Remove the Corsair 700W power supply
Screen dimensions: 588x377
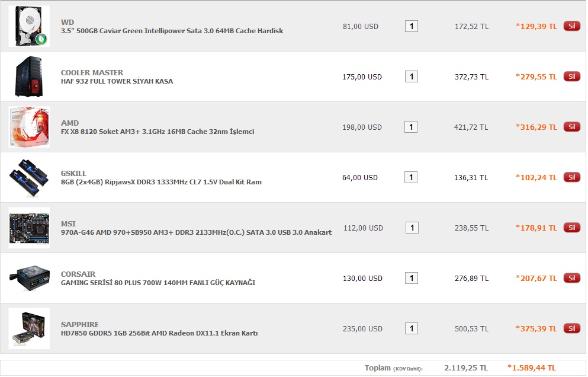coord(571,278)
